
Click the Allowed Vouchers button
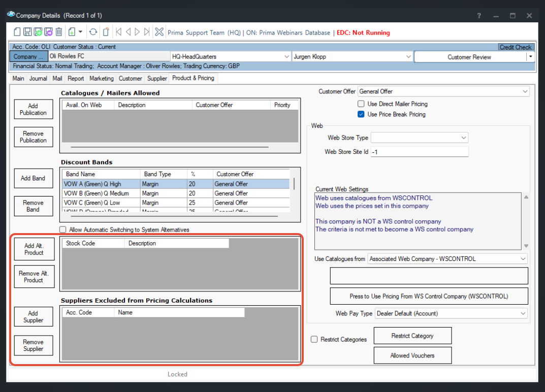(x=412, y=355)
